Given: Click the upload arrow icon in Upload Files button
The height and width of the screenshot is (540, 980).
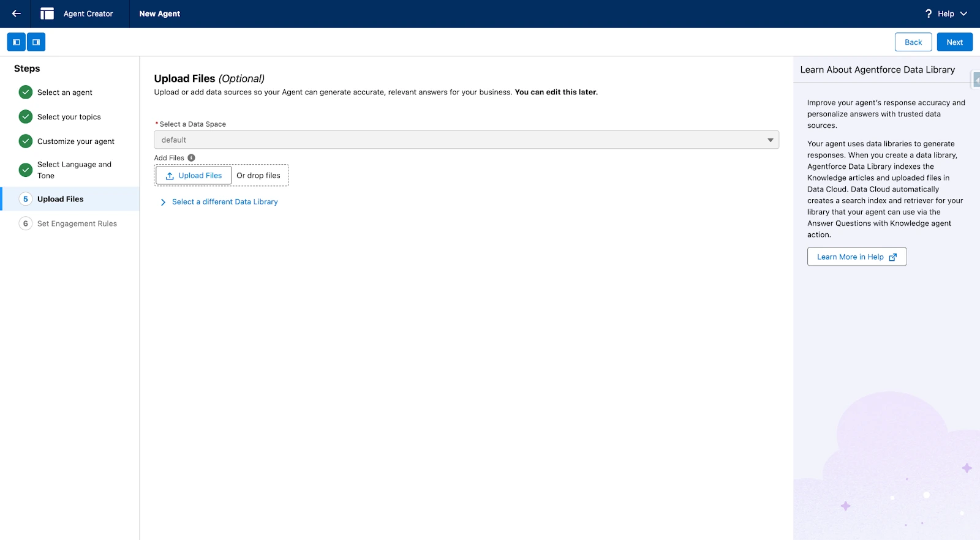Looking at the screenshot, I should pyautogui.click(x=170, y=176).
